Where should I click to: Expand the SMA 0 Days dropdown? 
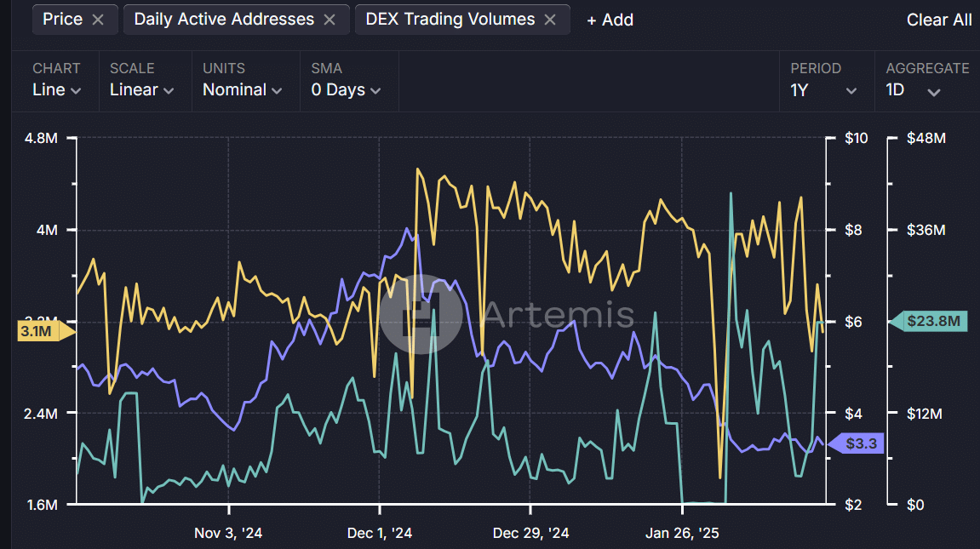346,89
